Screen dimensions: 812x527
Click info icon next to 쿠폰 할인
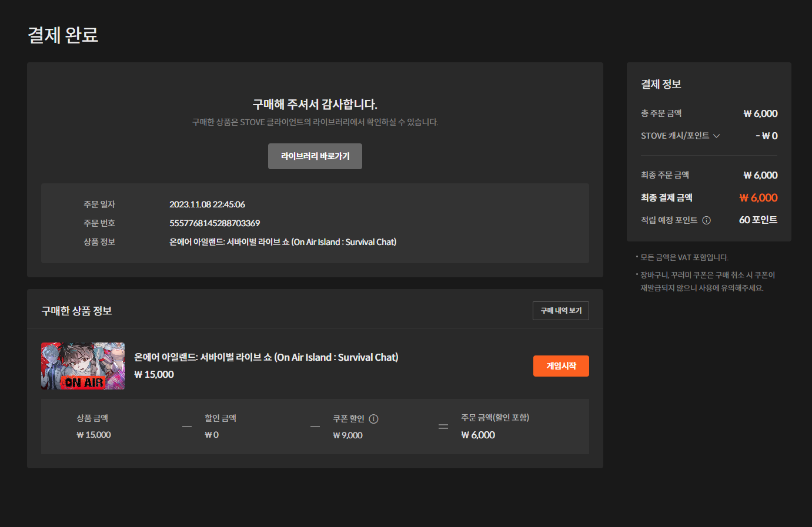(373, 419)
